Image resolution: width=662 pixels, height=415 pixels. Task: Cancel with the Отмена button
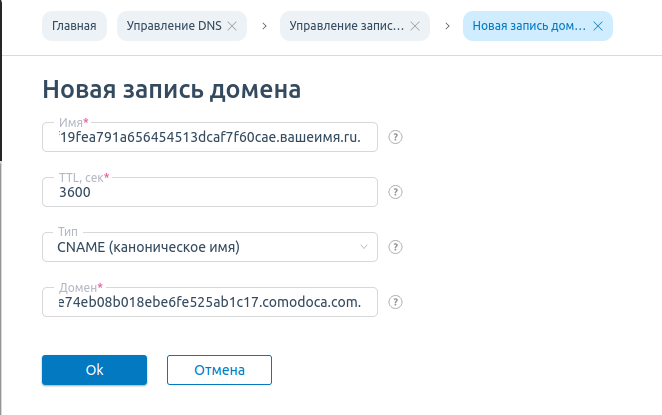(x=219, y=370)
